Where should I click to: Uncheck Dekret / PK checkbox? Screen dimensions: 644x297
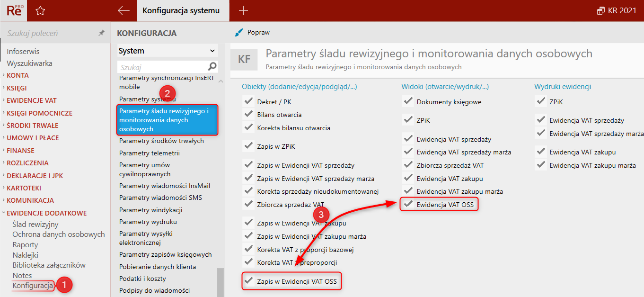pos(248,101)
